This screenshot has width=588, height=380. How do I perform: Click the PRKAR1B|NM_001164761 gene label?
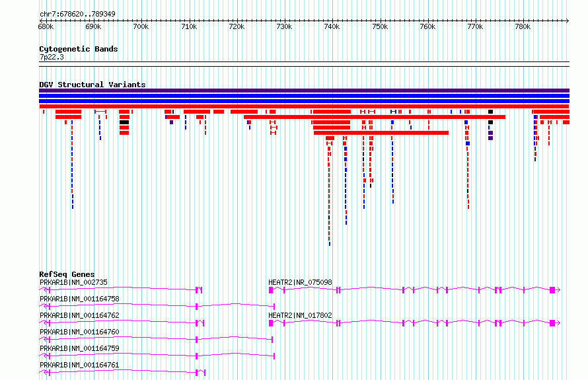click(79, 365)
